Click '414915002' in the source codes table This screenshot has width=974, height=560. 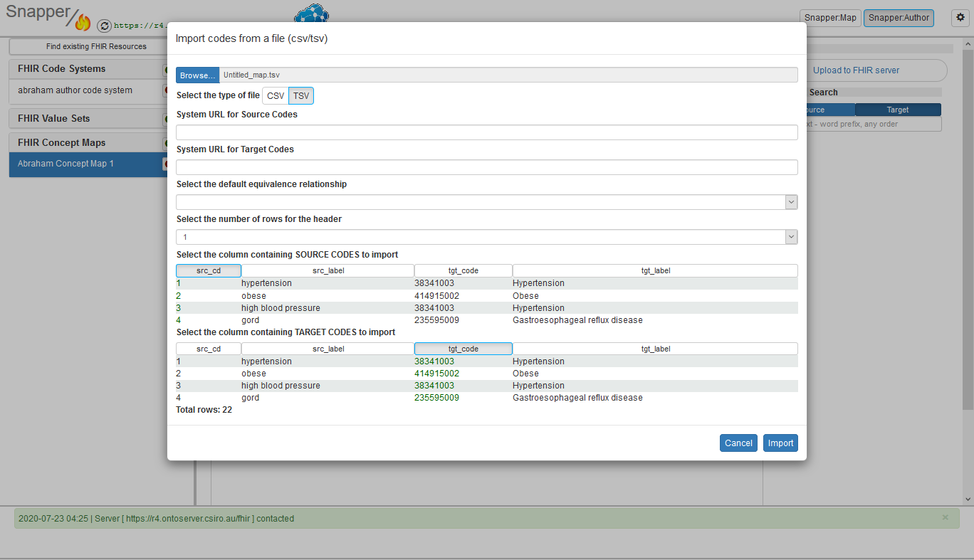click(x=436, y=296)
